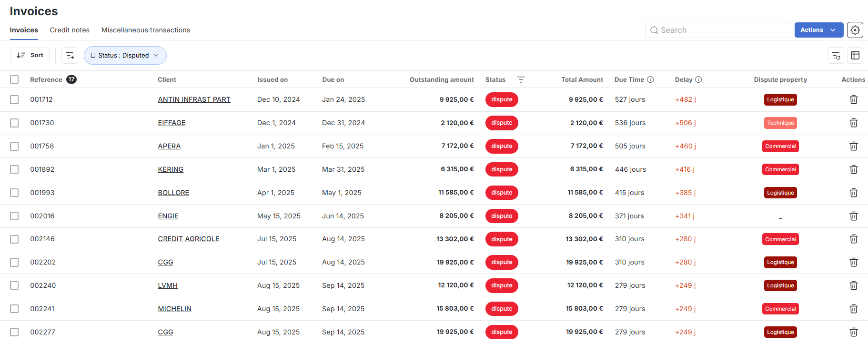
Task: Click Total Amount column header
Action: (x=582, y=79)
